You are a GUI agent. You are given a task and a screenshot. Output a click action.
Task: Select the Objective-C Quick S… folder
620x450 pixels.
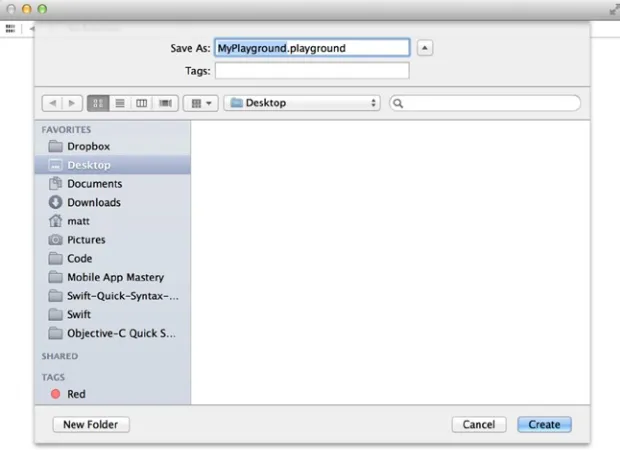[x=113, y=333]
